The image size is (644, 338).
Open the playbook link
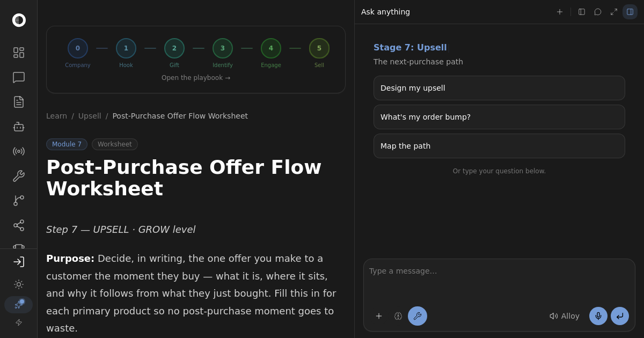[x=196, y=78]
